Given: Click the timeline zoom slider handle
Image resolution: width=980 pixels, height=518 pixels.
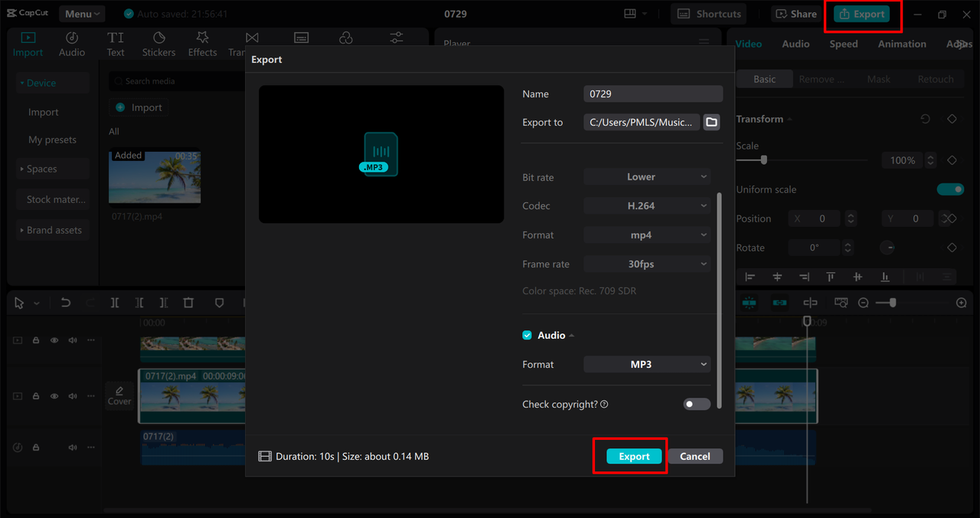Looking at the screenshot, I should (893, 303).
